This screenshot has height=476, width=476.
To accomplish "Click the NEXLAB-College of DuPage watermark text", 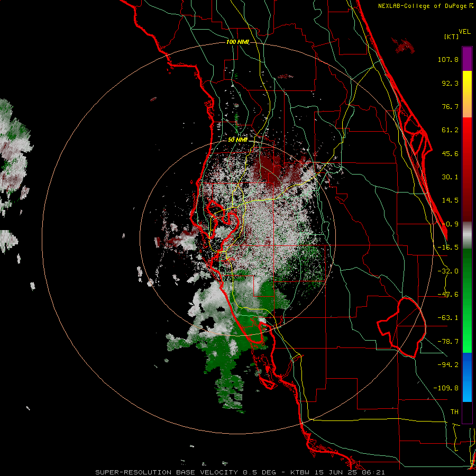I will pos(426,6).
